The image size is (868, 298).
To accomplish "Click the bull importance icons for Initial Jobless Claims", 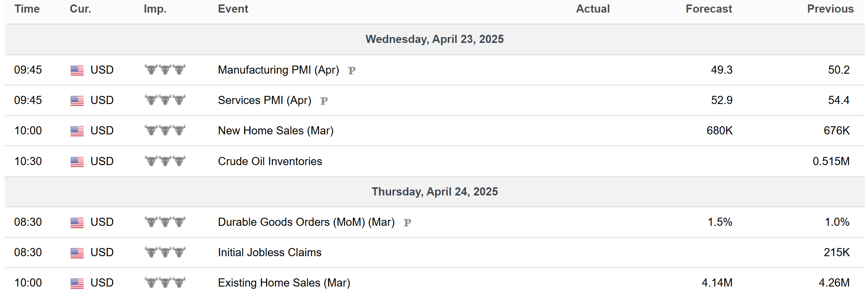I will click(x=165, y=252).
